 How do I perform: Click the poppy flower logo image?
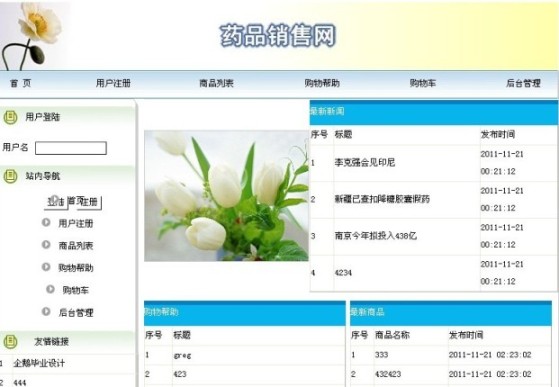coord(32,35)
